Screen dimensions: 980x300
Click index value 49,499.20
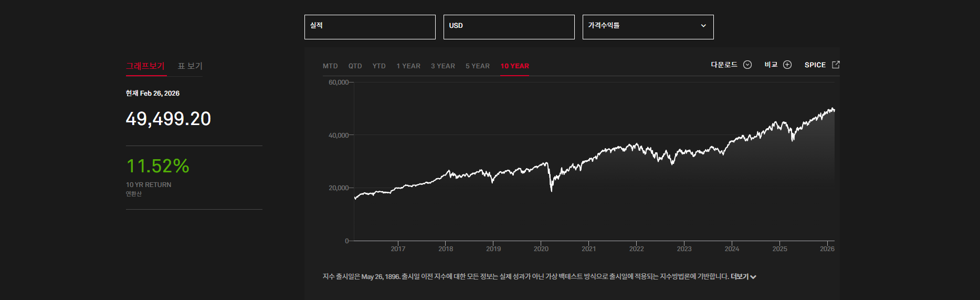point(168,119)
